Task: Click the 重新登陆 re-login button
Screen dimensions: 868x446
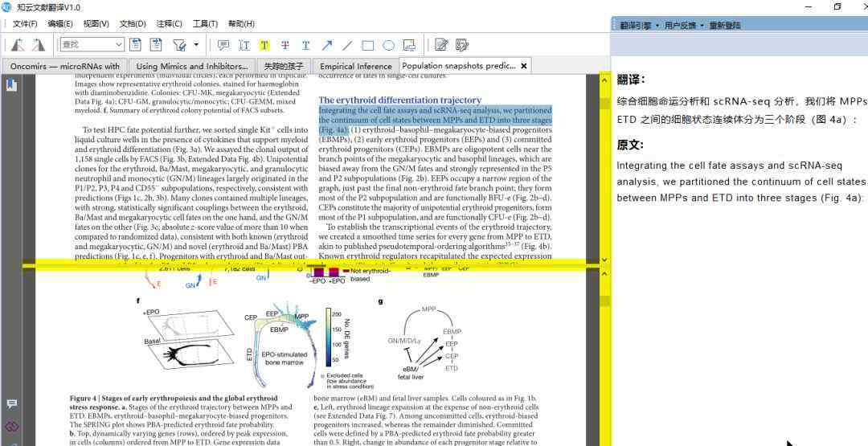Action: [725, 26]
